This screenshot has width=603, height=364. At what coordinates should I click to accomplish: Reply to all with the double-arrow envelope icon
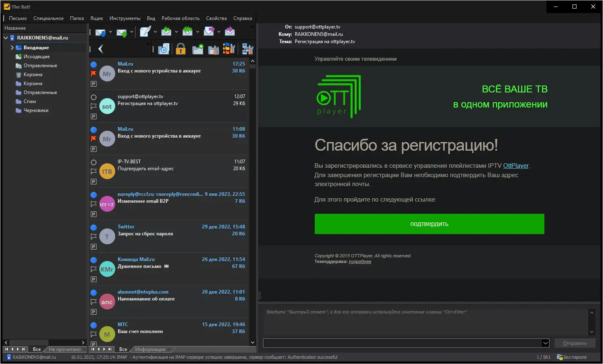click(188, 32)
